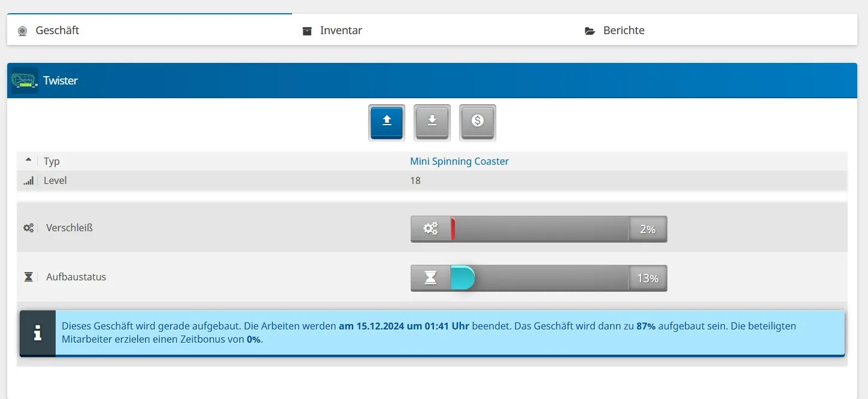Click the signal bars icon beside Level

pos(28,181)
